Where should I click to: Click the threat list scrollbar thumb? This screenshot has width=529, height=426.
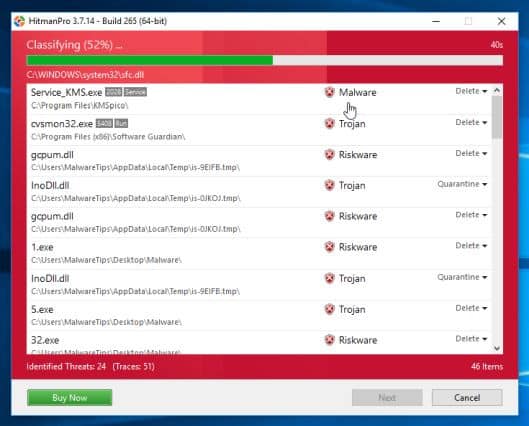(497, 117)
